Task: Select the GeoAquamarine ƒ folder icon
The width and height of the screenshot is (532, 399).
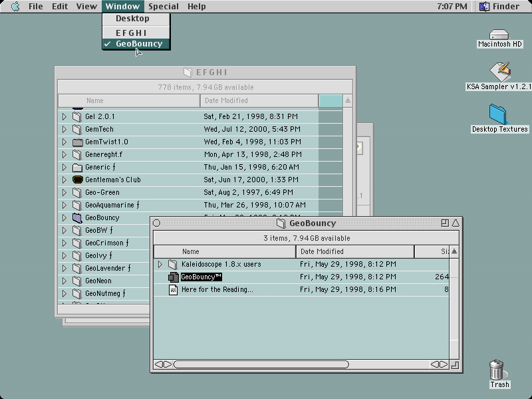Action: 77,205
